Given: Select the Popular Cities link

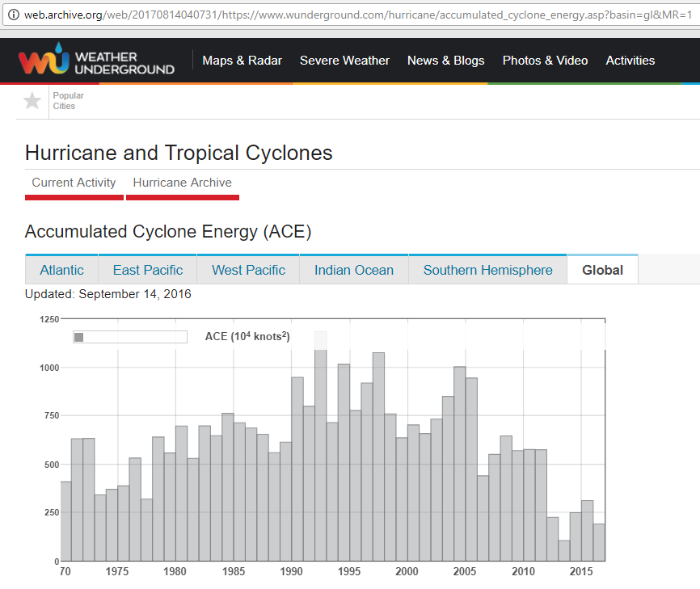Looking at the screenshot, I should click(x=68, y=101).
